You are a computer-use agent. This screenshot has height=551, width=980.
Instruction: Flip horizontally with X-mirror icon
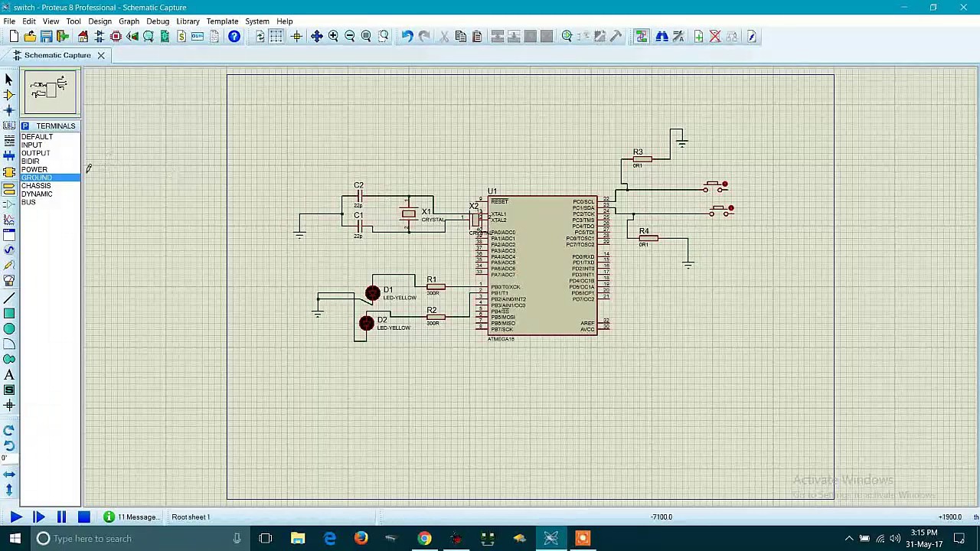click(9, 474)
